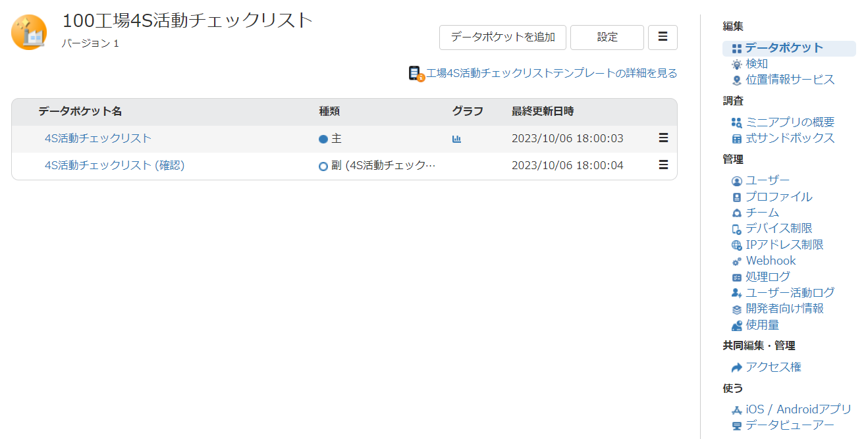Open row menu for 4S活動チェックリスト
This screenshot has height=439, width=868.
(x=663, y=138)
